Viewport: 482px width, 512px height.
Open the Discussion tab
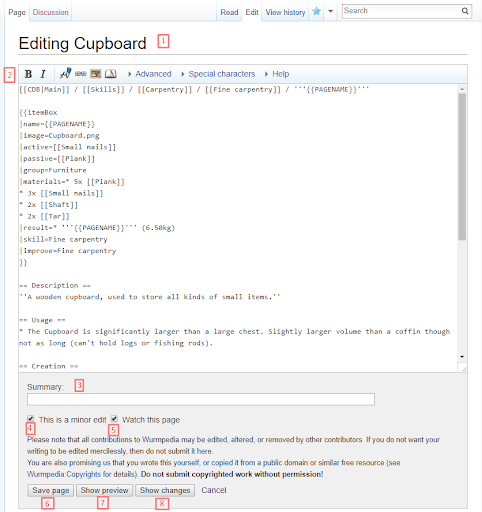point(50,12)
